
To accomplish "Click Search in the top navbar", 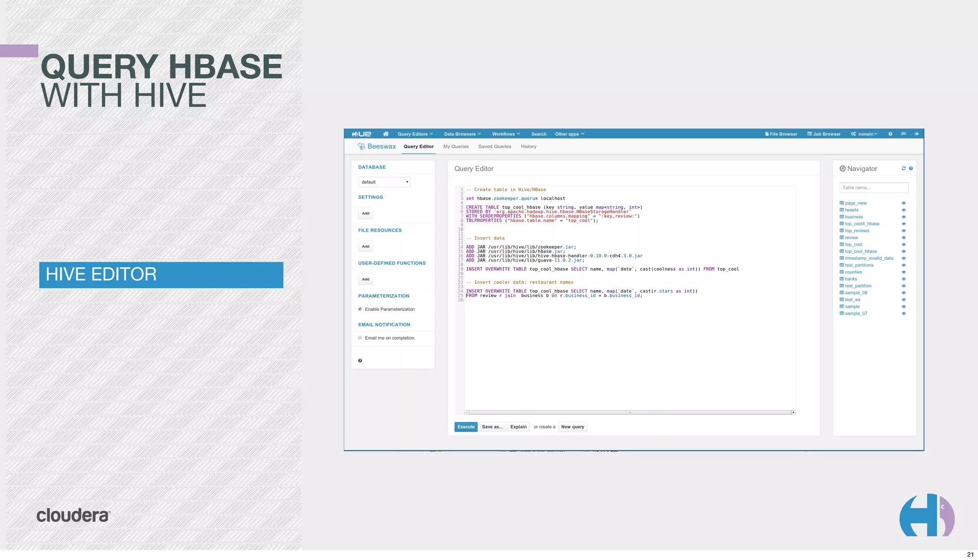I will [x=539, y=134].
